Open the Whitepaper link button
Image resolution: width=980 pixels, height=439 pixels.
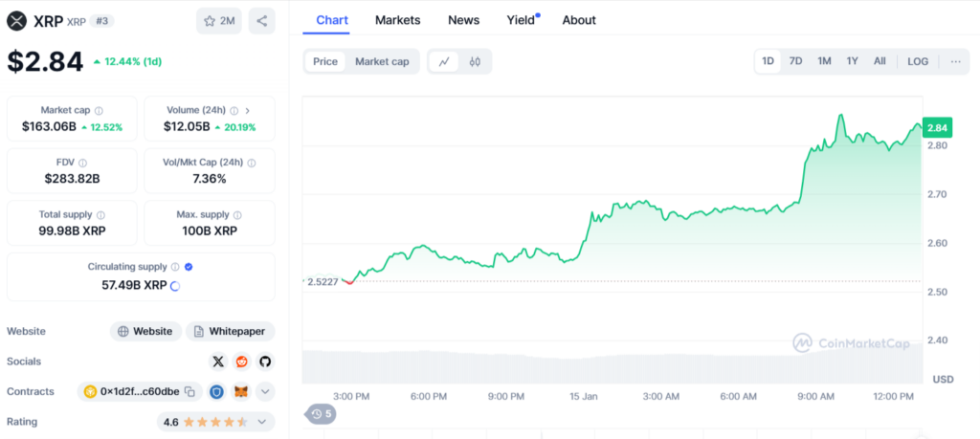[230, 331]
